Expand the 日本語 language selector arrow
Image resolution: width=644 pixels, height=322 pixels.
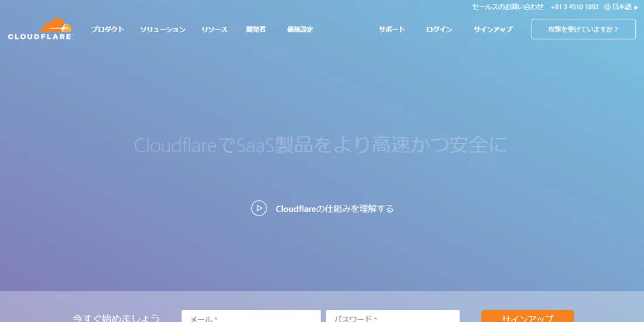(636, 8)
